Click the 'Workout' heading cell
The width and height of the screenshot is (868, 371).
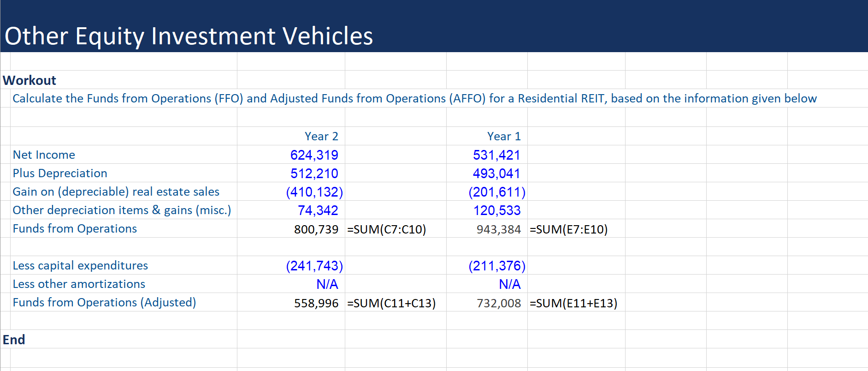click(30, 80)
